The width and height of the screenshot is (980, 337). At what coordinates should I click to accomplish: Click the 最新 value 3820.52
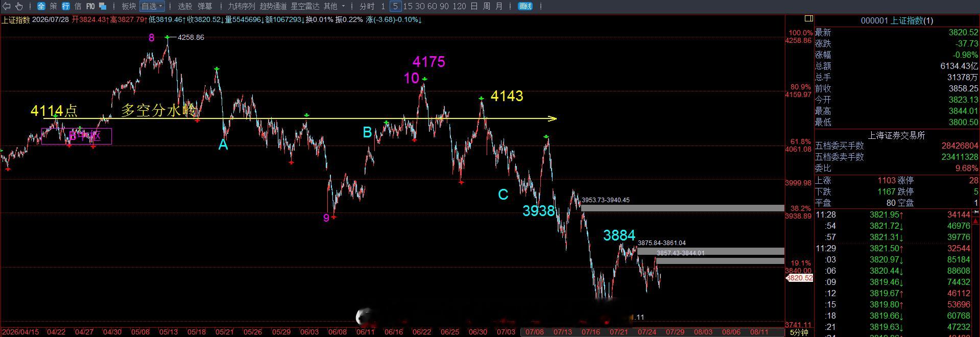click(x=963, y=32)
